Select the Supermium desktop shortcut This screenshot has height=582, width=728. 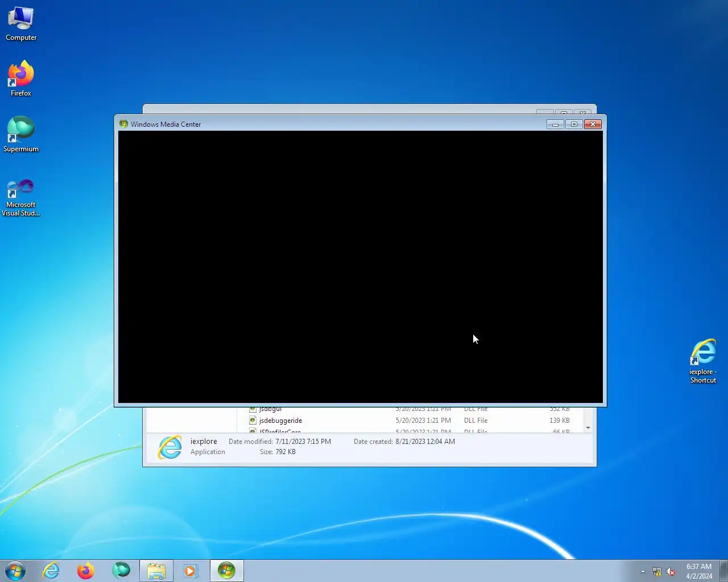(21, 135)
